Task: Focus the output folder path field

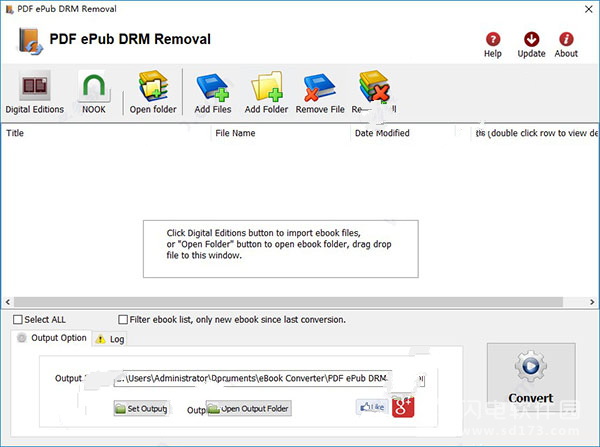Action: [269, 378]
